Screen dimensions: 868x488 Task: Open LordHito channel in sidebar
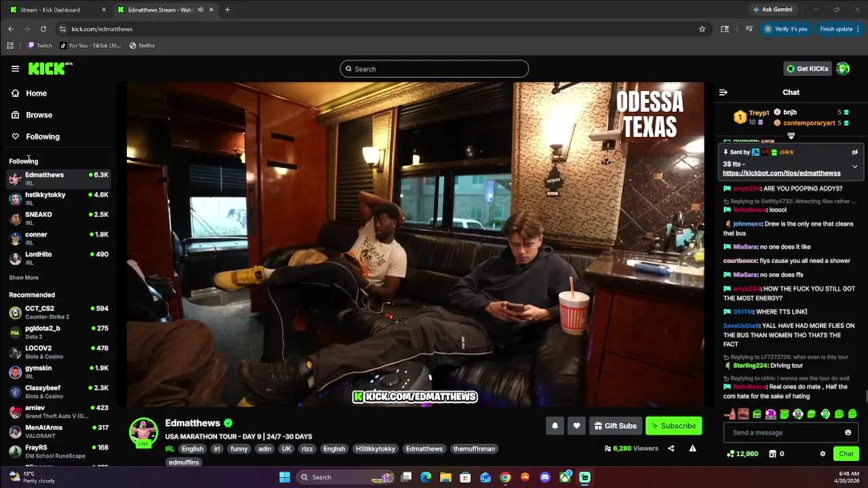point(58,258)
